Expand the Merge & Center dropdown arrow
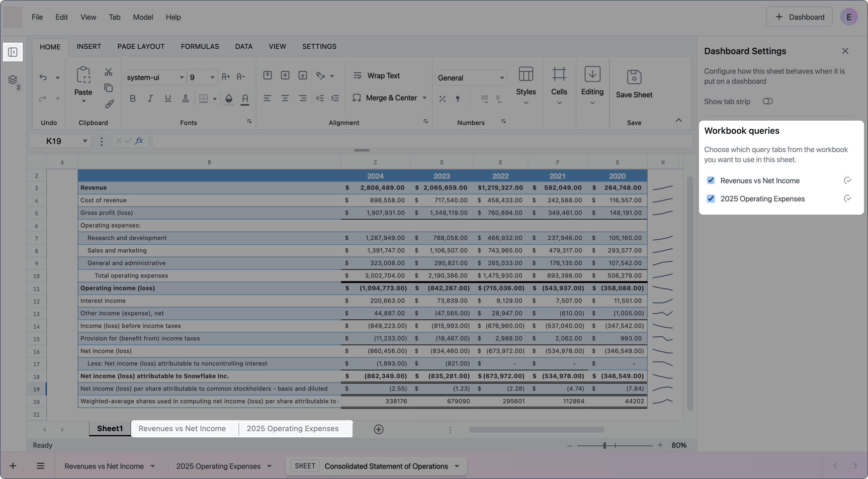Image resolution: width=868 pixels, height=479 pixels. (424, 98)
